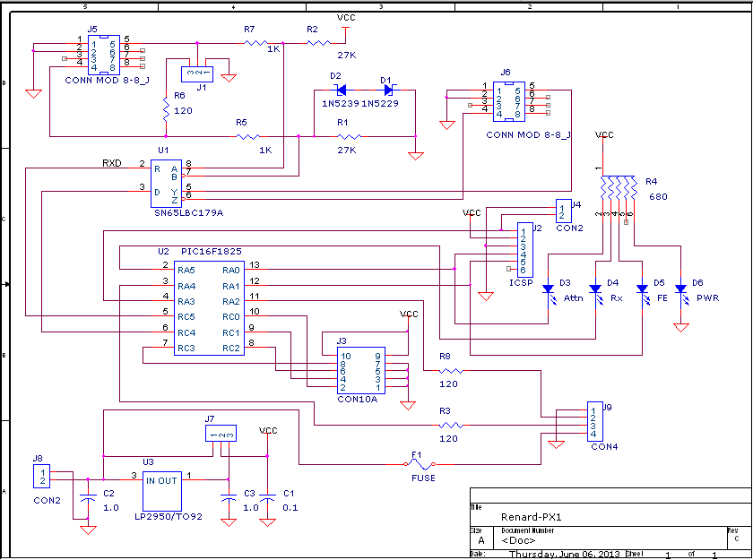Select the D6 PWR LED symbol
The image size is (753, 560).
coord(681,293)
